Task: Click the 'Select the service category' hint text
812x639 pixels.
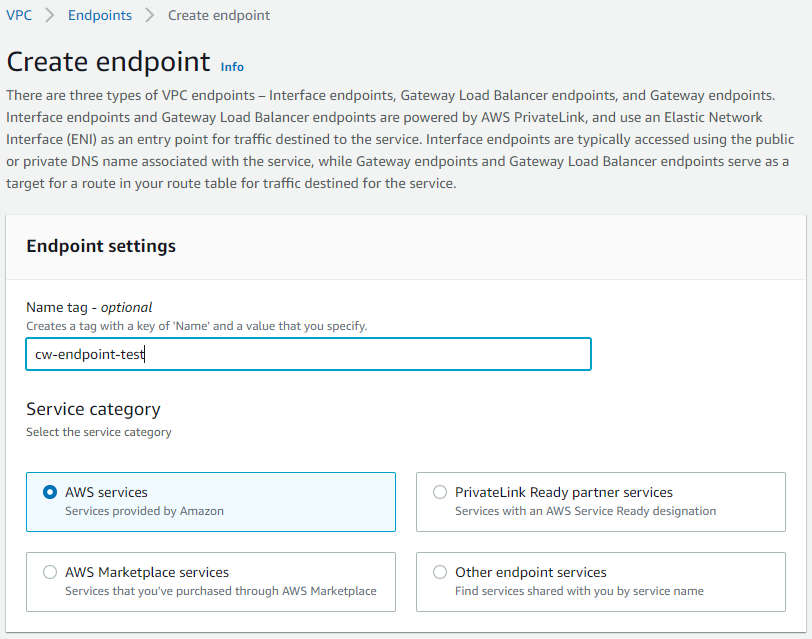Action: click(x=99, y=432)
